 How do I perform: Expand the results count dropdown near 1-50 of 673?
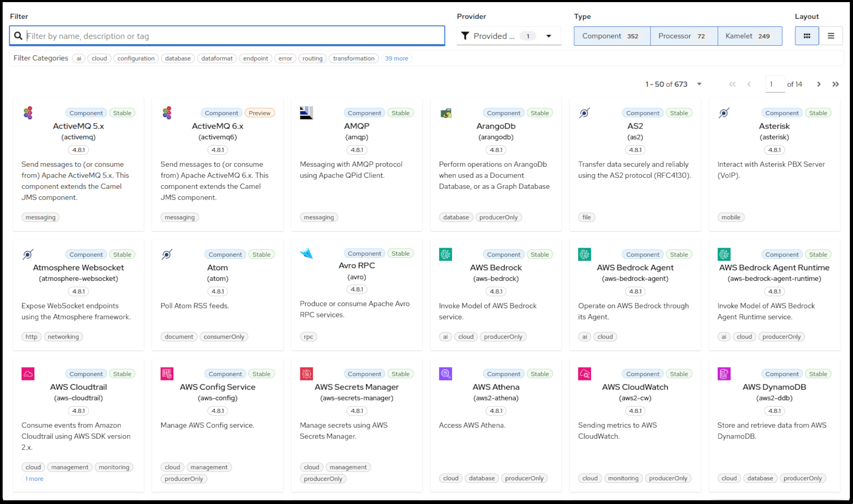click(x=699, y=84)
